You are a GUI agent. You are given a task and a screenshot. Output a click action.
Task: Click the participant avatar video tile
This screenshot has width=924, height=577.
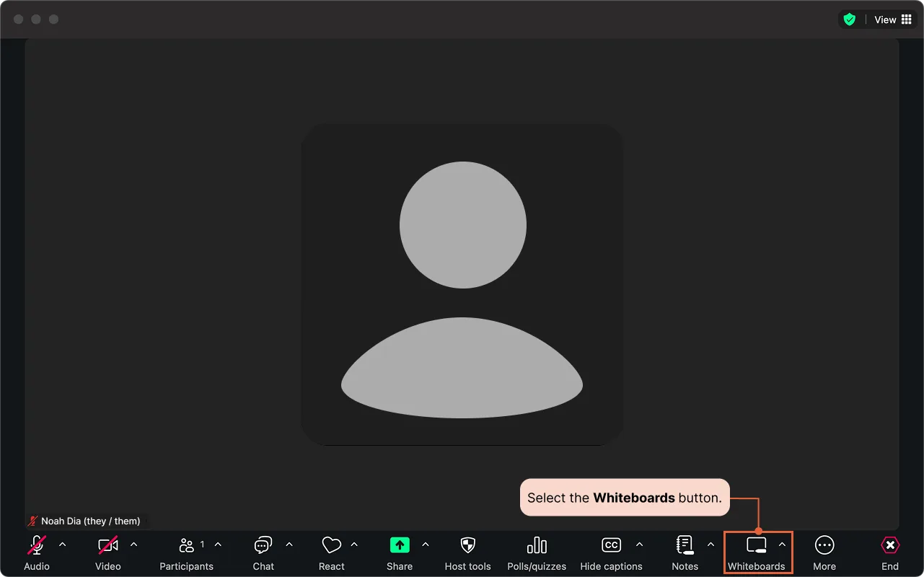click(x=462, y=285)
